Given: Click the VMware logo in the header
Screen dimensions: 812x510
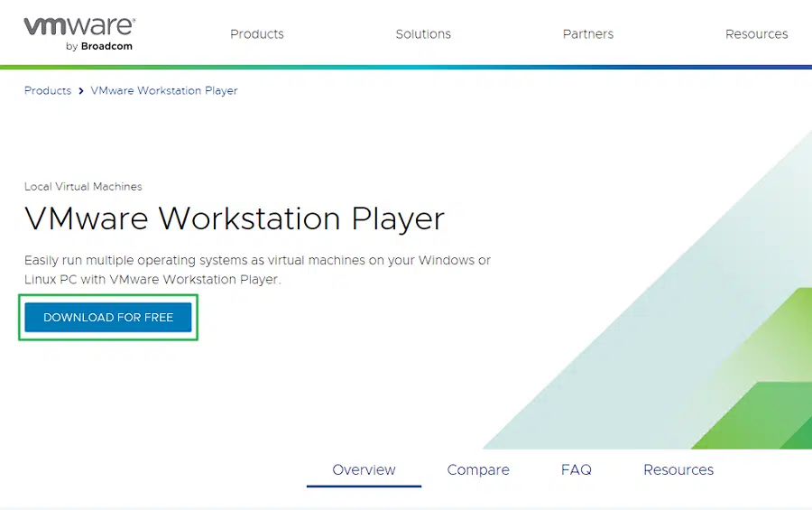Looking at the screenshot, I should [x=78, y=26].
